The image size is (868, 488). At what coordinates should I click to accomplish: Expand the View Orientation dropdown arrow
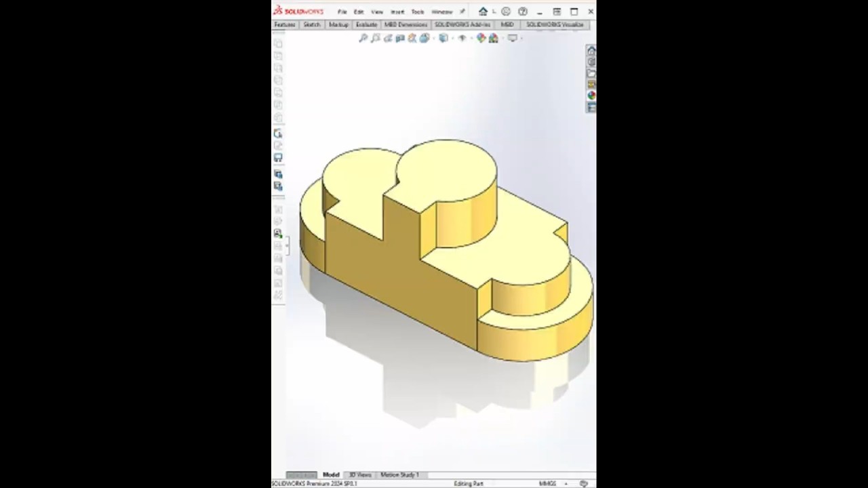click(x=433, y=39)
